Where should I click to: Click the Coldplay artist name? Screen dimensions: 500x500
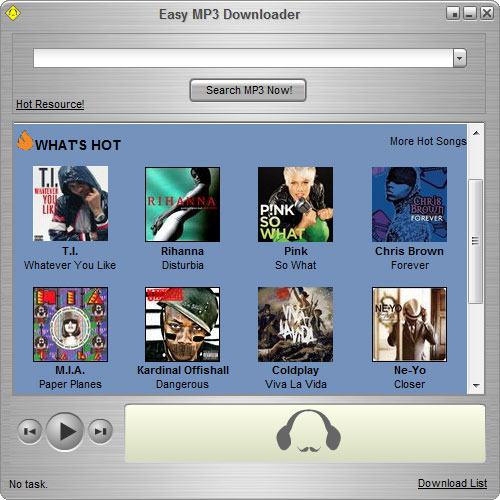[x=296, y=370]
